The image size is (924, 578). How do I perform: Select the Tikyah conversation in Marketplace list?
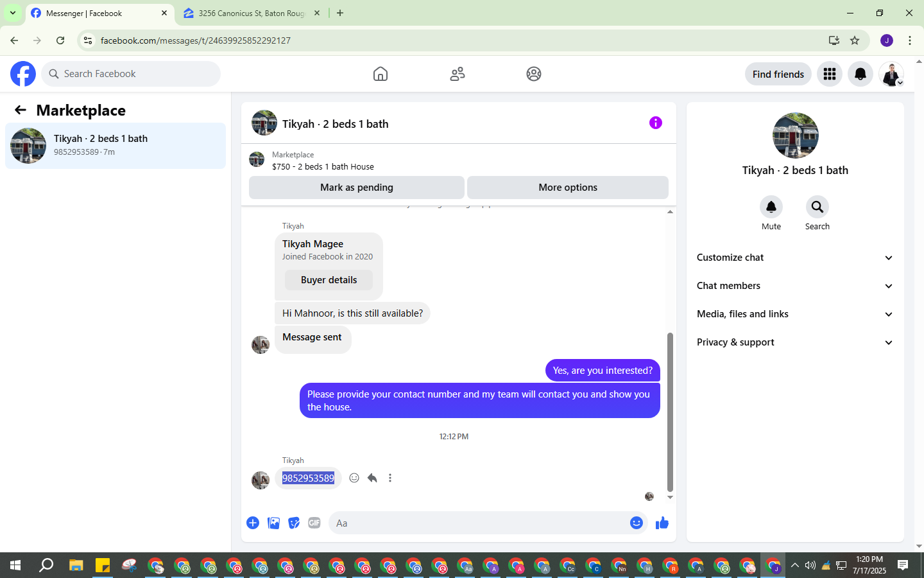116,146
